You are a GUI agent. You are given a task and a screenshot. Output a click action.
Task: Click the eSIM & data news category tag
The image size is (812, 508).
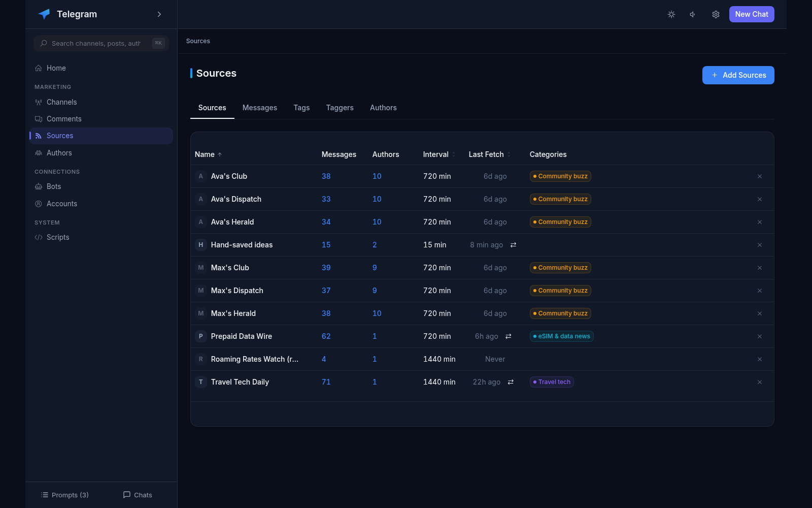tap(562, 336)
